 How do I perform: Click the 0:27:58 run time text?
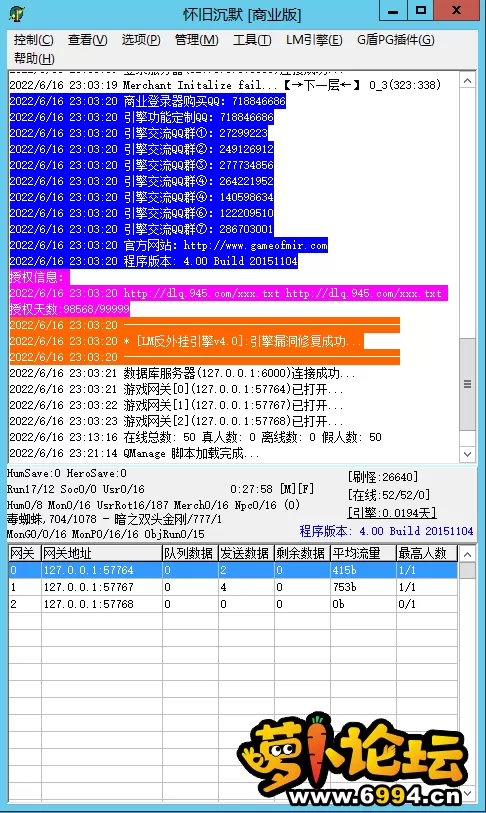tap(252, 489)
